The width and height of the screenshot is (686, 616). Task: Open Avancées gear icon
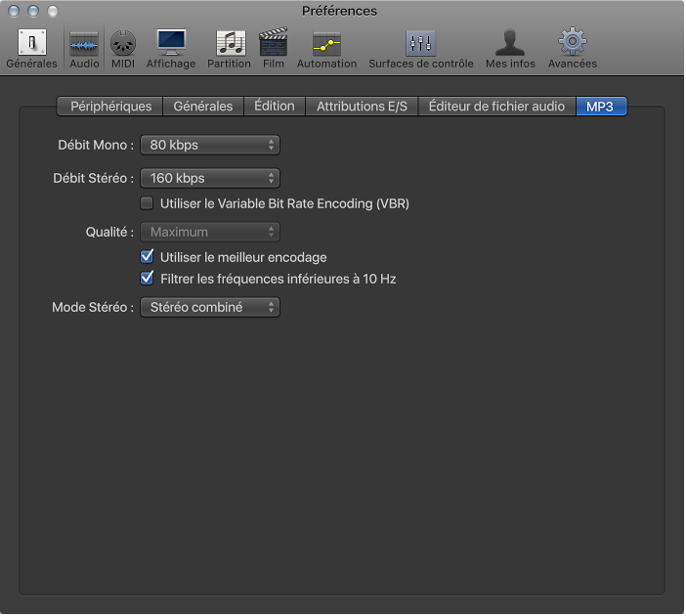(573, 41)
